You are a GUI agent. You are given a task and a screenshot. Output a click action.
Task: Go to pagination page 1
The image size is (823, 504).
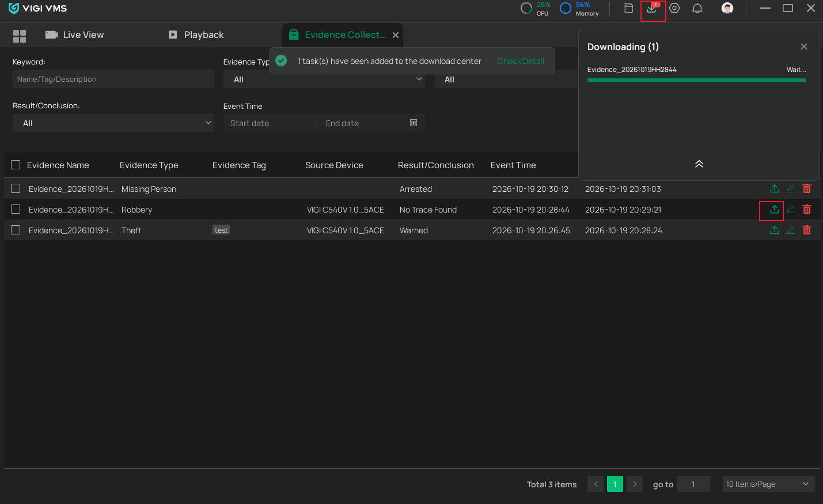[615, 484]
